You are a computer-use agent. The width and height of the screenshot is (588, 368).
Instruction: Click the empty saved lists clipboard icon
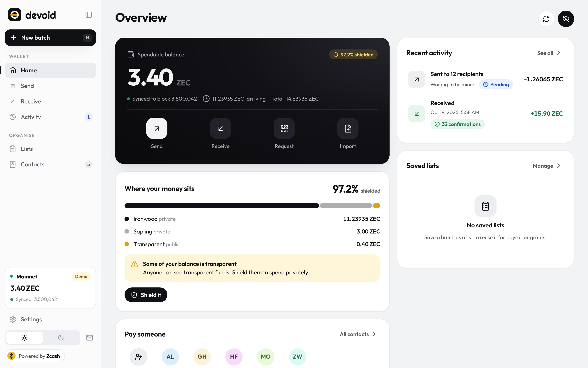tap(486, 206)
